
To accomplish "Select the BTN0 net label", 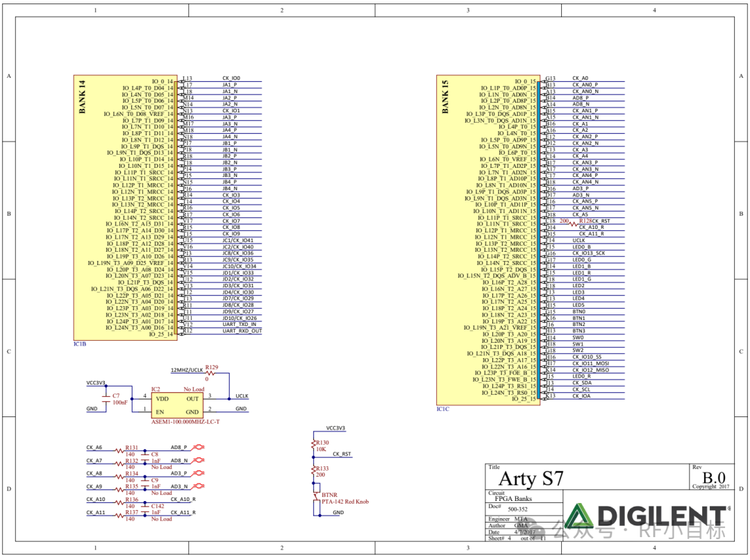I will click(x=578, y=311).
